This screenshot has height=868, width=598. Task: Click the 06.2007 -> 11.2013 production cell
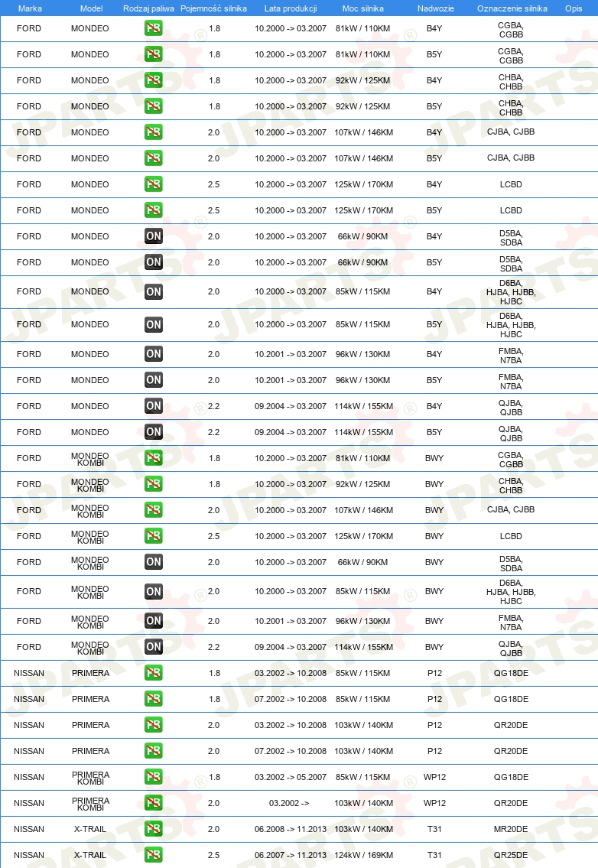(291, 855)
